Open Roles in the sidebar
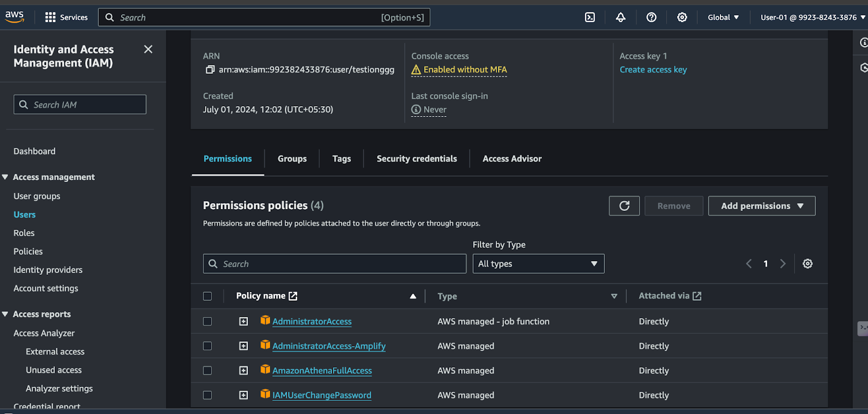Screen dimensions: 868x414 pyautogui.click(x=24, y=233)
